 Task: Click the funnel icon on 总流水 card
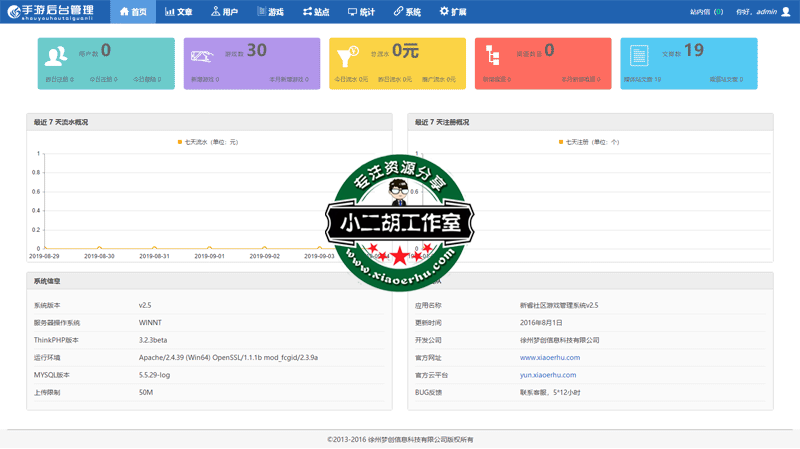[349, 55]
